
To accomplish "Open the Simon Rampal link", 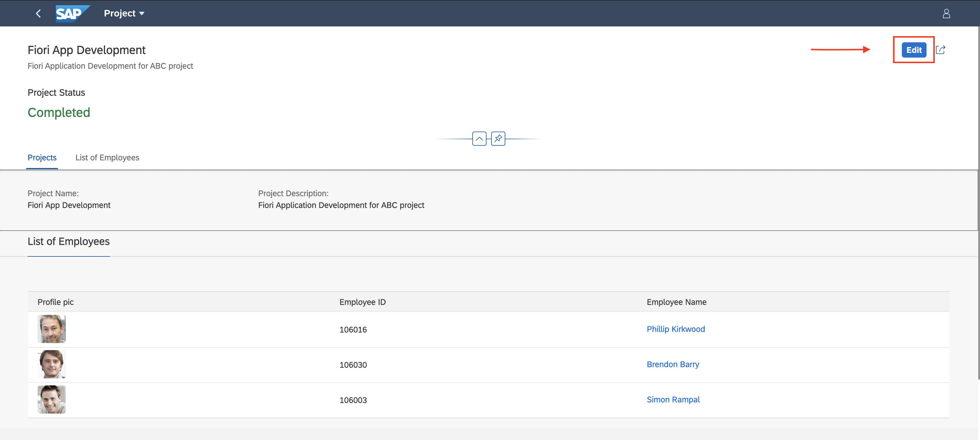I will coord(673,400).
